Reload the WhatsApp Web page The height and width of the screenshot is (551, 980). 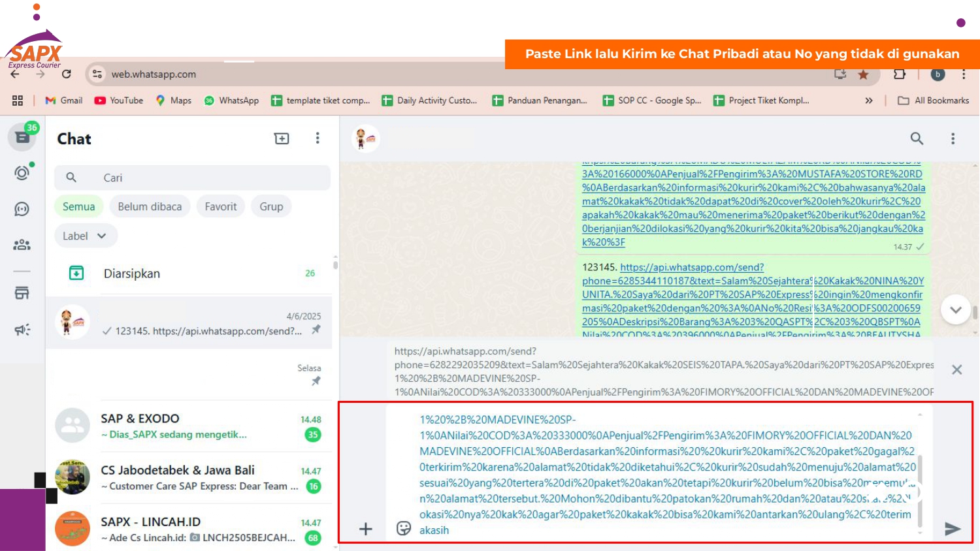coord(66,74)
